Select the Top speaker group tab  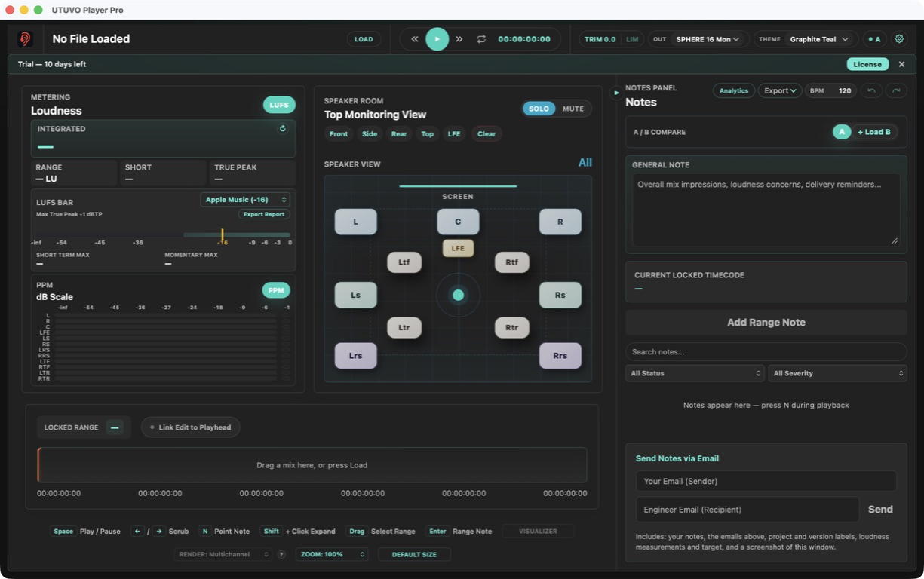tap(428, 134)
